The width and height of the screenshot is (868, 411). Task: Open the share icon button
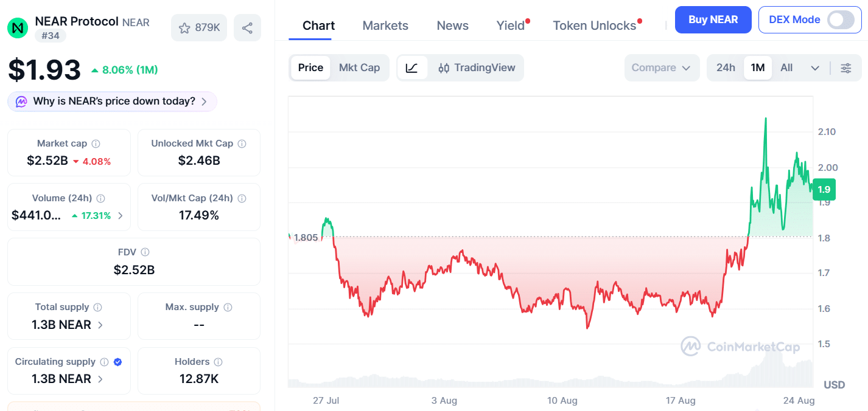tap(247, 27)
